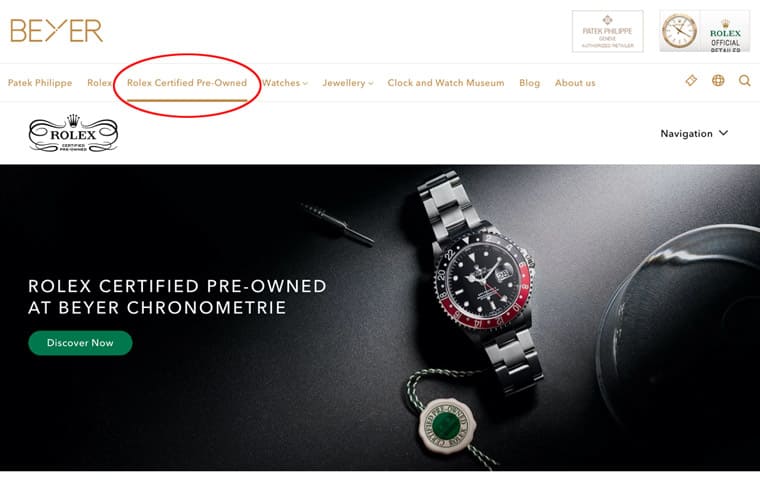Click the Rolex Certified Pre-Owned banner headline
The image size is (760, 502).
177,297
